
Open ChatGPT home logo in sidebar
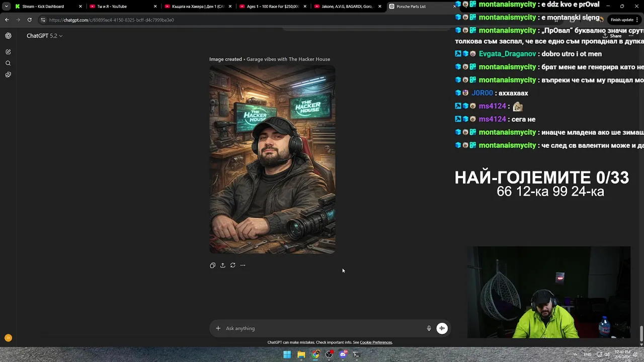point(8,36)
